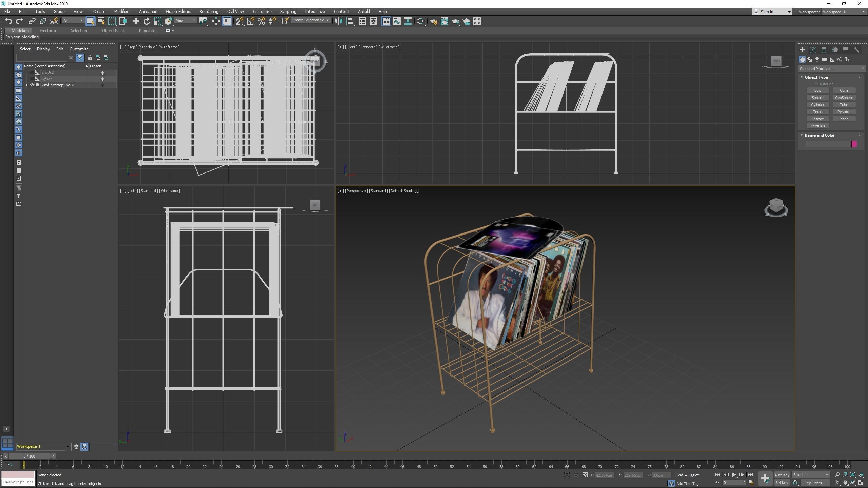This screenshot has width=868, height=488.
Task: Open the Workspaces Workspace_1 dropdown
Action: click(843, 12)
